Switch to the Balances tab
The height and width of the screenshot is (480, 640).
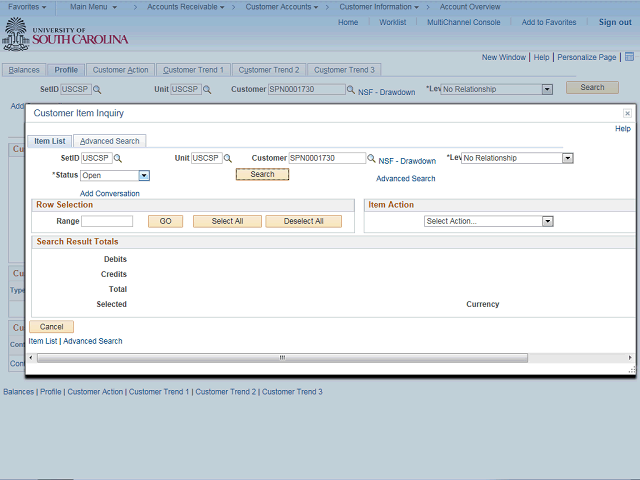pos(24,70)
